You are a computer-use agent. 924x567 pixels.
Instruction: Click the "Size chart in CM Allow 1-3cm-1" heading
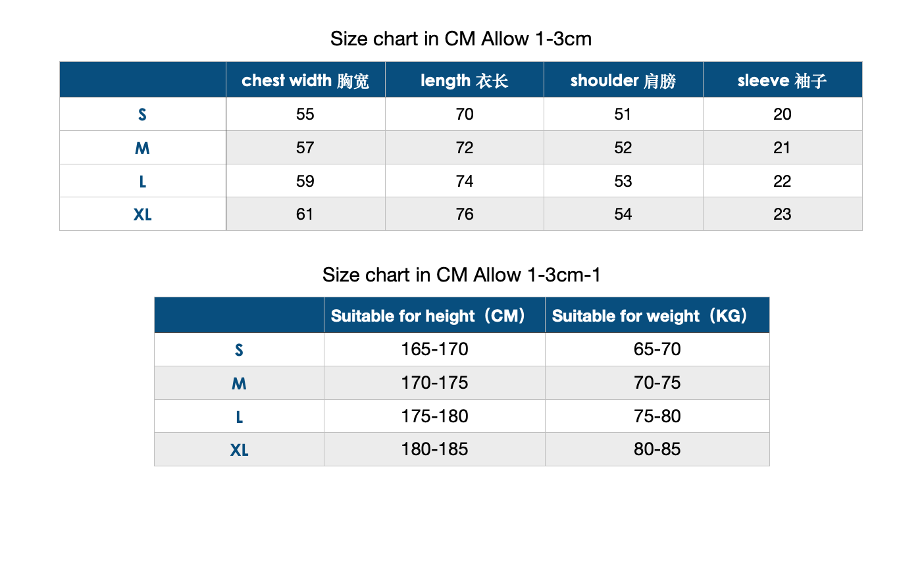(x=461, y=274)
